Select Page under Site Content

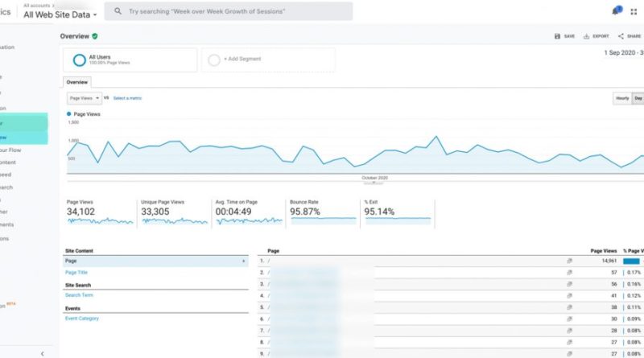[72, 261]
